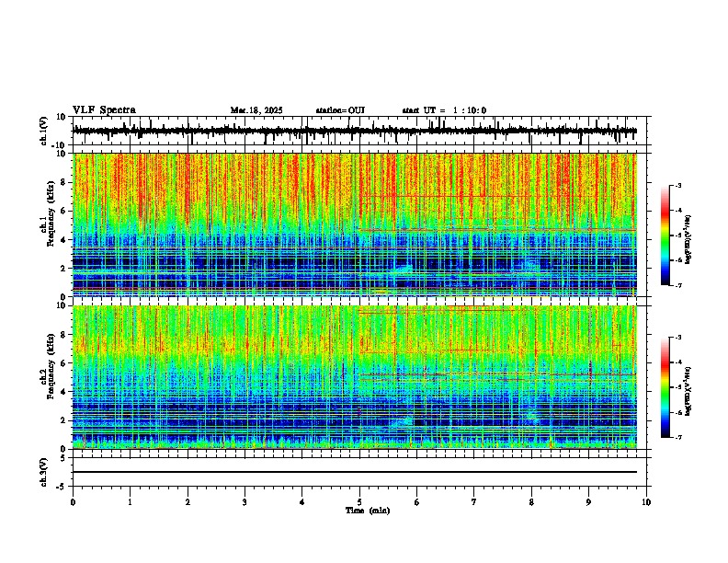Click inside the ch.1 spectrogram panel

tap(355, 224)
